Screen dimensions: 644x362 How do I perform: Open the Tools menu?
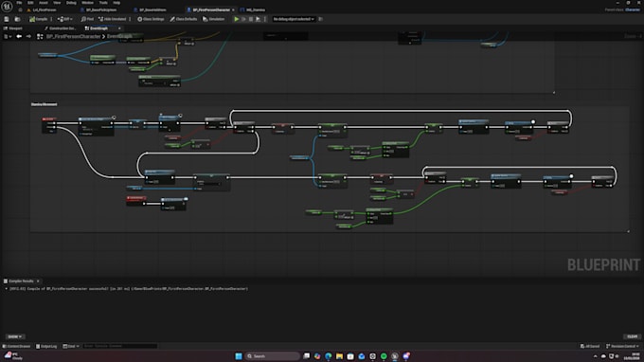(x=103, y=3)
